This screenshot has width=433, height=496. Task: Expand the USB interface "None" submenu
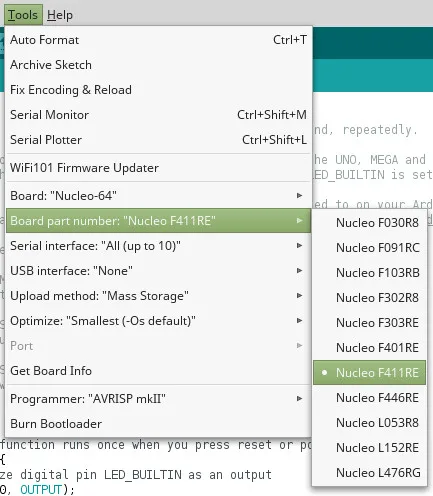158,271
